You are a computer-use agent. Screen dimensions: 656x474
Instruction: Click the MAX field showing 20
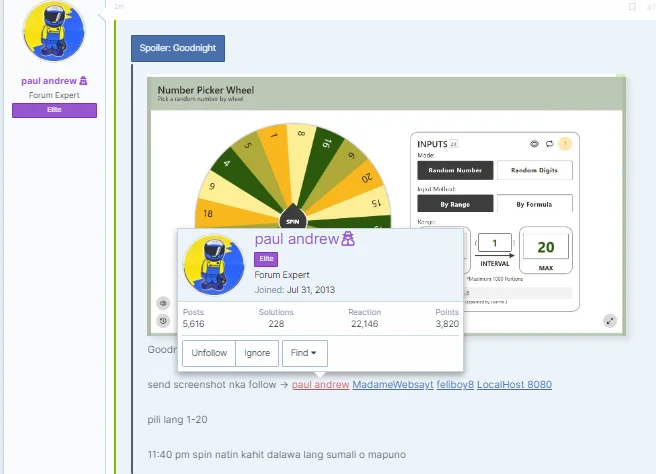546,247
